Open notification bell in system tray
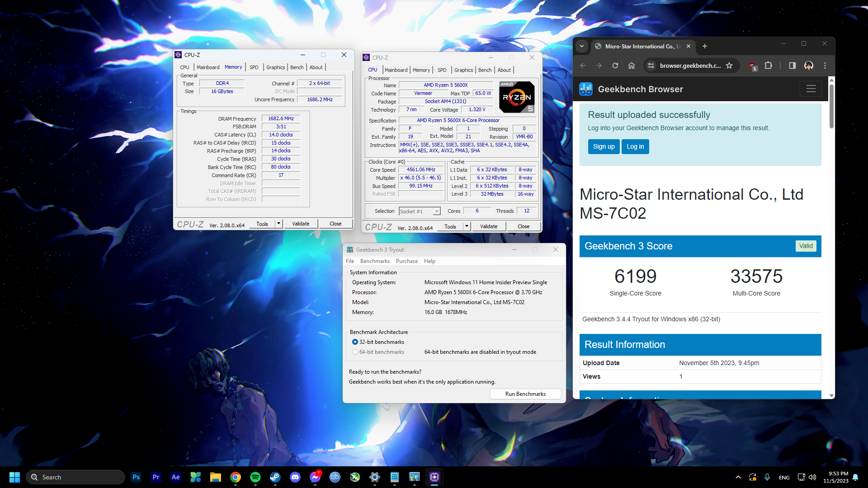Screen dimensions: 868x488 click(855, 477)
